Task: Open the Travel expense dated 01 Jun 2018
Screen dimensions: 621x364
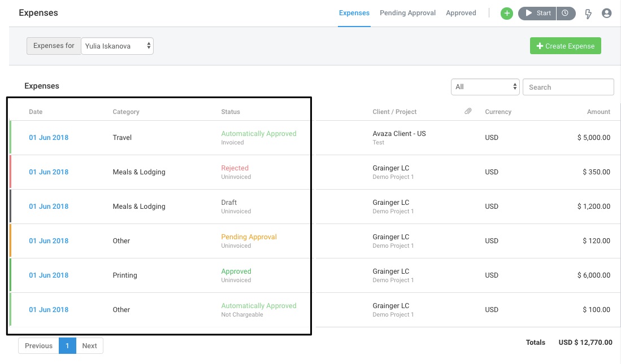Action: 49,137
